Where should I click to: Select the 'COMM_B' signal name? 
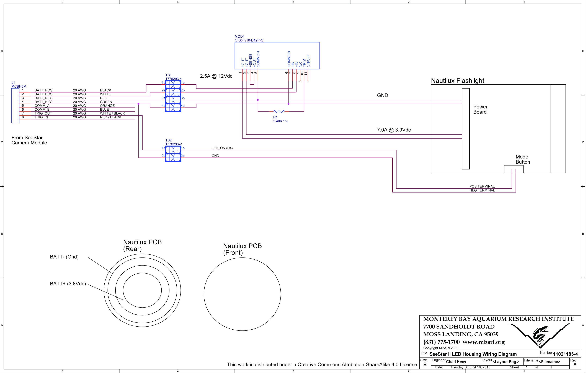pos(42,110)
